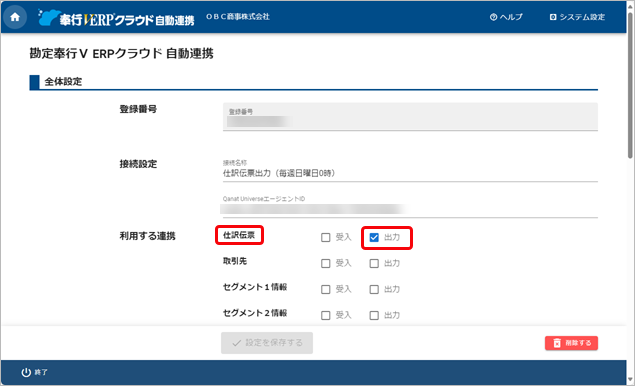This screenshot has height=386, width=635.
Task: Click the 登録番号 input field
Action: click(x=410, y=117)
